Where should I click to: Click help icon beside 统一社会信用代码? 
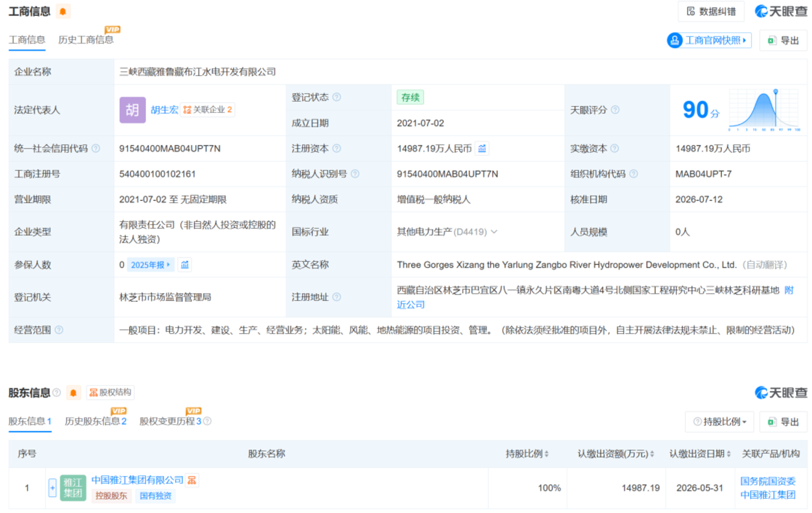coord(96,148)
